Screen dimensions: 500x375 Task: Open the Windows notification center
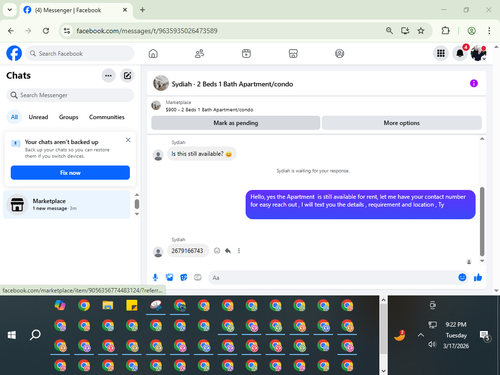pos(485,335)
